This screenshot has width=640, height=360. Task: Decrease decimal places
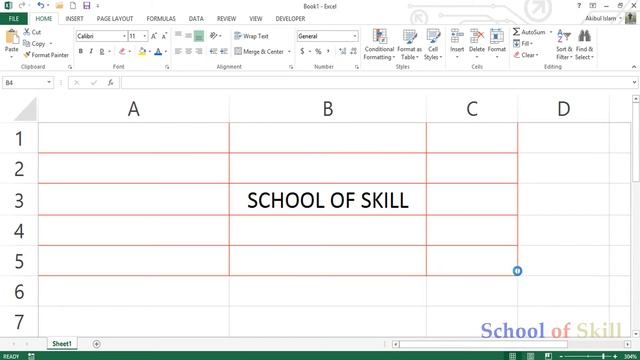tap(353, 51)
